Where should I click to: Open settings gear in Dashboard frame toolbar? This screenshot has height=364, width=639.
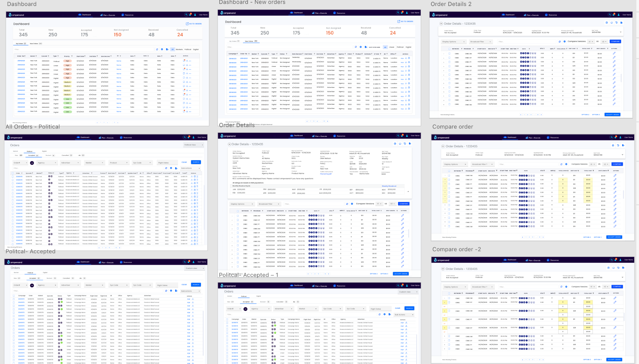(162, 49)
